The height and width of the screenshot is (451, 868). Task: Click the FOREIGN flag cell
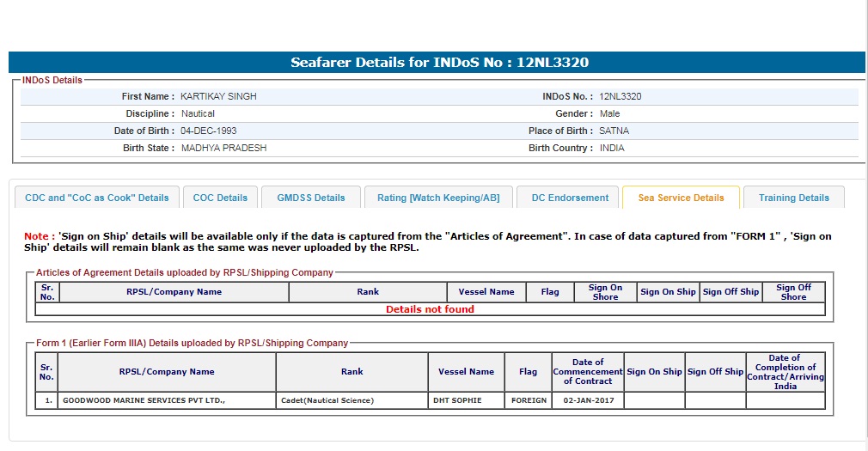529,401
